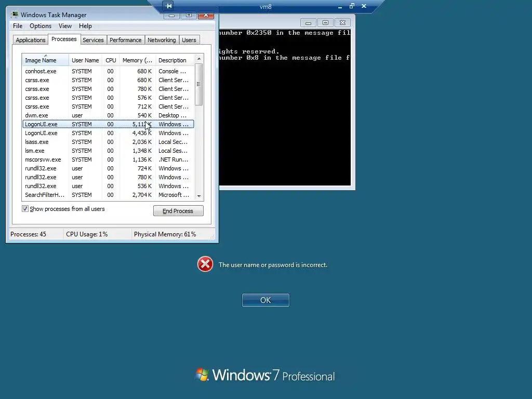Select the csrss.exe process using 780 K

pyautogui.click(x=108, y=89)
